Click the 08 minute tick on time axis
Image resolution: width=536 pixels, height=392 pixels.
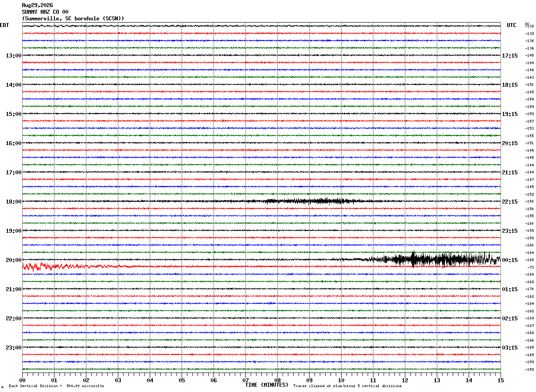(x=277, y=380)
